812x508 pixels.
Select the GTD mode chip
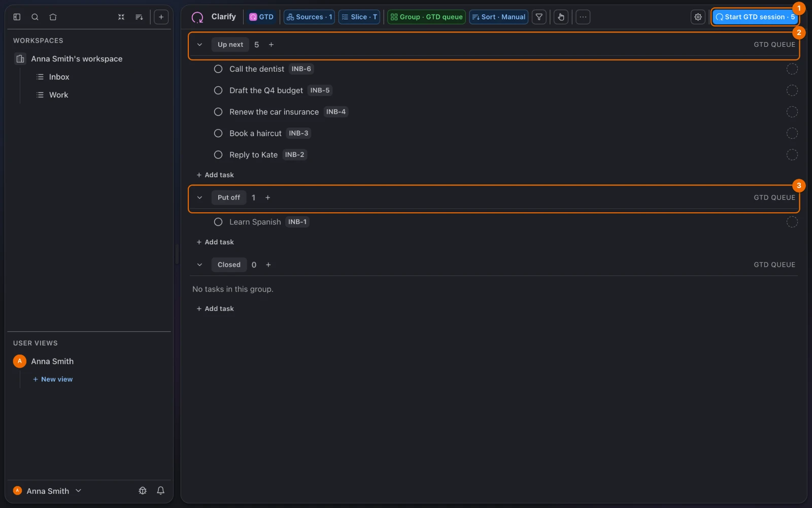pyautogui.click(x=261, y=17)
